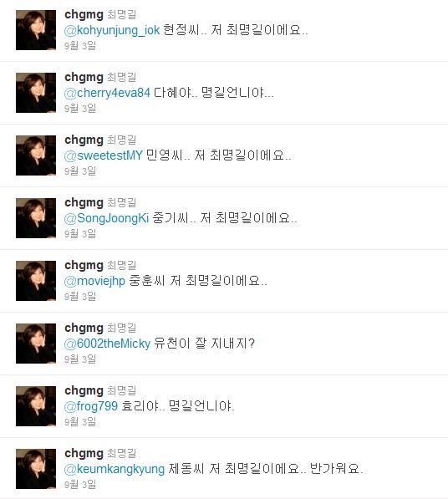Click profile photo on cherry4eva84 tweet
Screen dimensions: 448x499
[36, 93]
